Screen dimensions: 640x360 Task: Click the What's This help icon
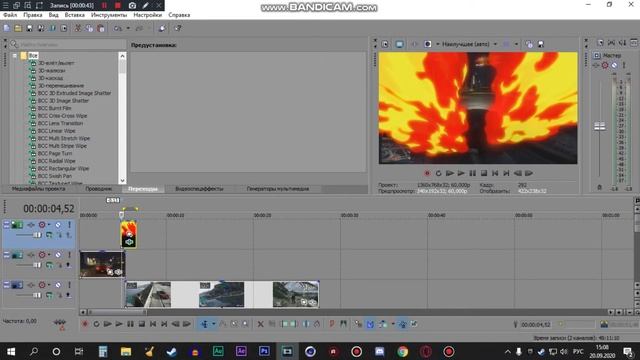pyautogui.click(x=178, y=28)
